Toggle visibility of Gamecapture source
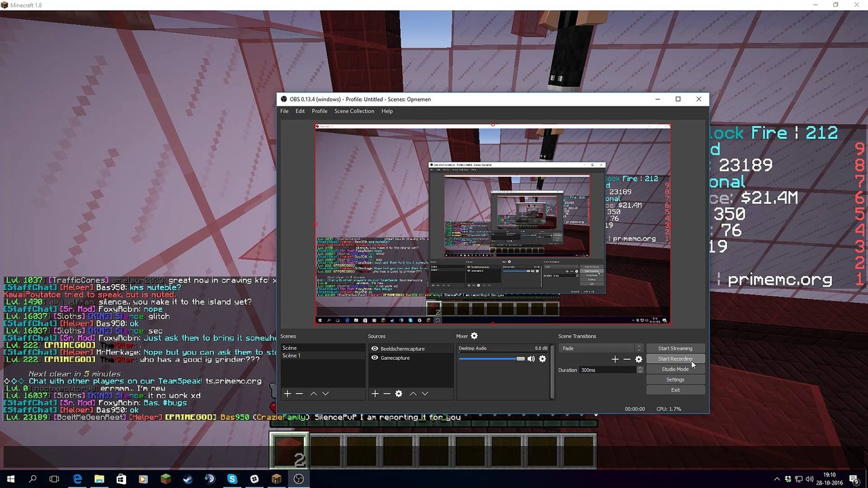Image resolution: width=868 pixels, height=488 pixels. [x=374, y=358]
